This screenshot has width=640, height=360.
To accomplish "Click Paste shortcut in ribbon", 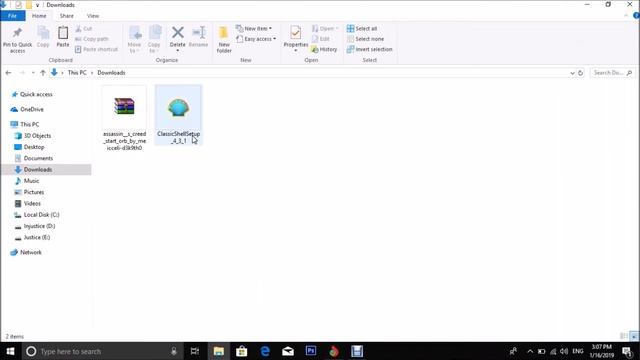I will [96, 49].
